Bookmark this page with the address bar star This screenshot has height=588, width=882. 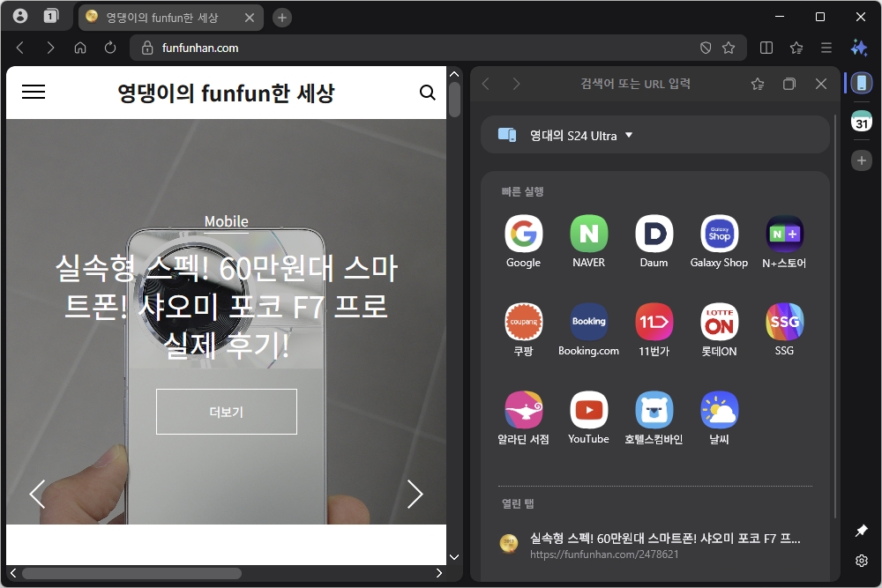[729, 48]
